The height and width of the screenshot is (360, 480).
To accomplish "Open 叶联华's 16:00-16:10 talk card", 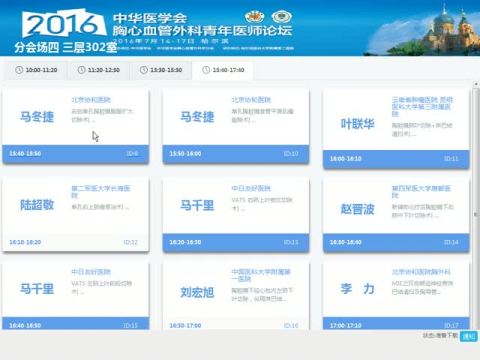I will click(396, 129).
